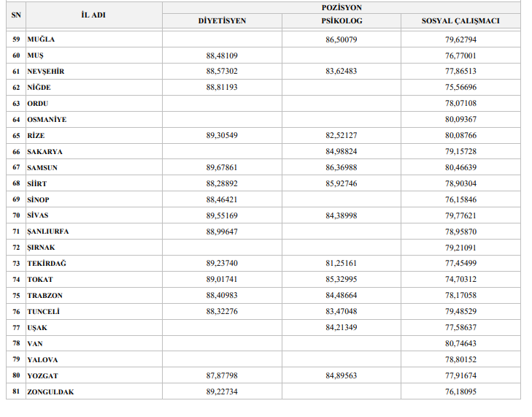Screen dimensions: 532x417
Task: Click the ŞANLIURFA row name
Action: (x=48, y=232)
